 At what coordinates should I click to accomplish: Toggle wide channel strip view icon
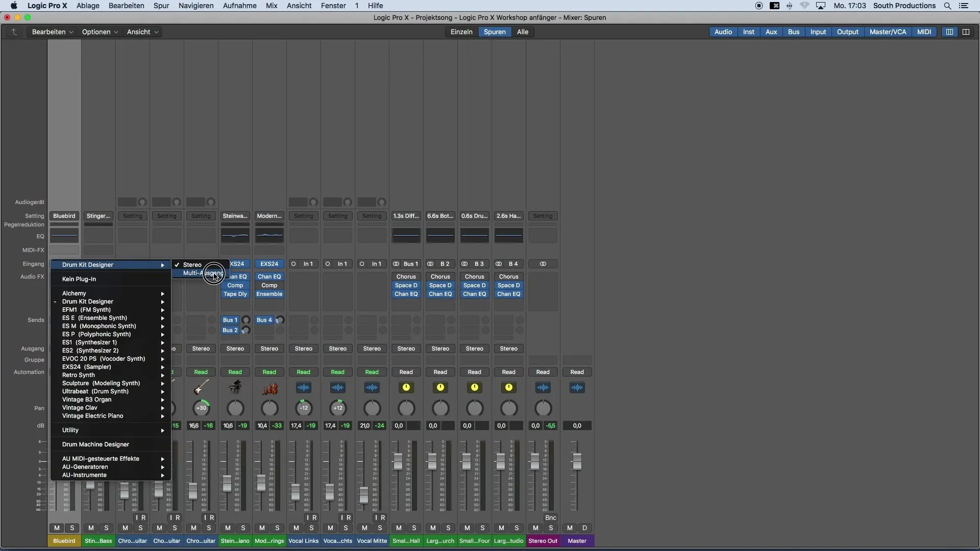(966, 32)
